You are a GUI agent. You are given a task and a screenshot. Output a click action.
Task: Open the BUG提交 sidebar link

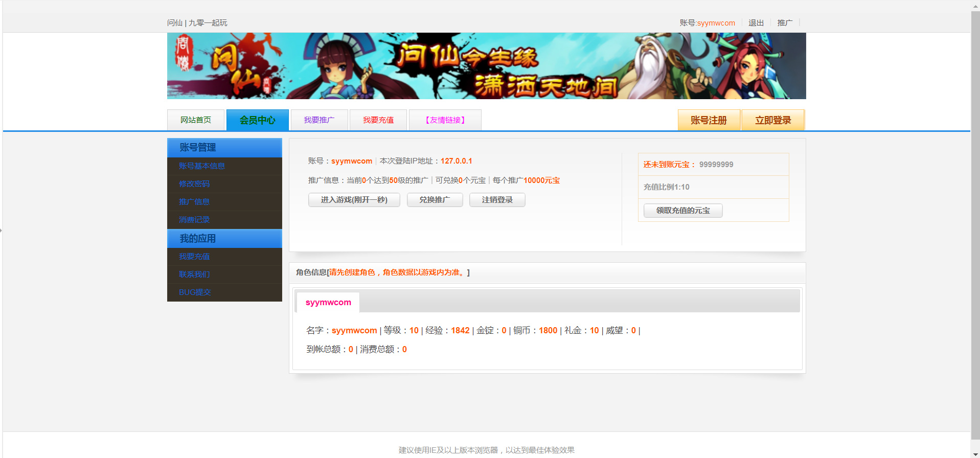point(195,292)
